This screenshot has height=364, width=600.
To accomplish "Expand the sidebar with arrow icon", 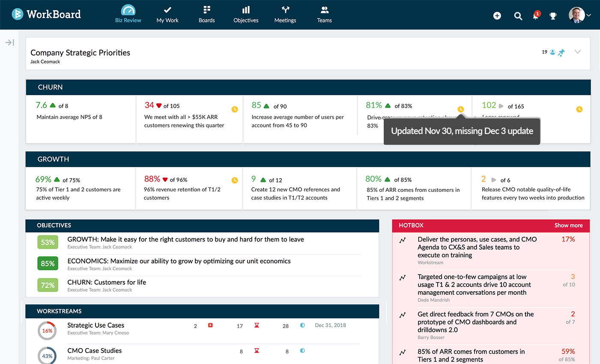I will [x=10, y=42].
